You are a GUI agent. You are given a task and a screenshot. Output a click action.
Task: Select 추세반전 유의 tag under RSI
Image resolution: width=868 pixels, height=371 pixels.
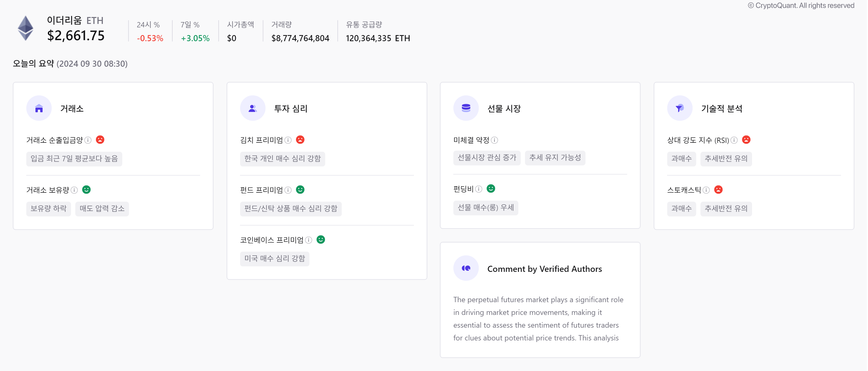(726, 159)
